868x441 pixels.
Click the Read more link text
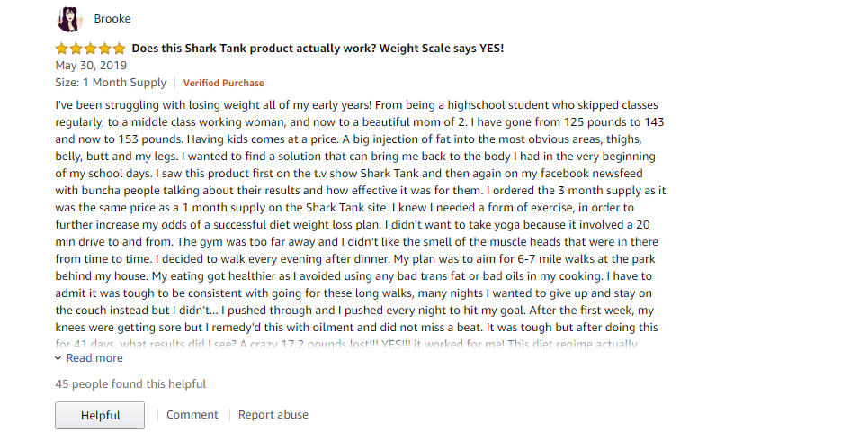[94, 358]
